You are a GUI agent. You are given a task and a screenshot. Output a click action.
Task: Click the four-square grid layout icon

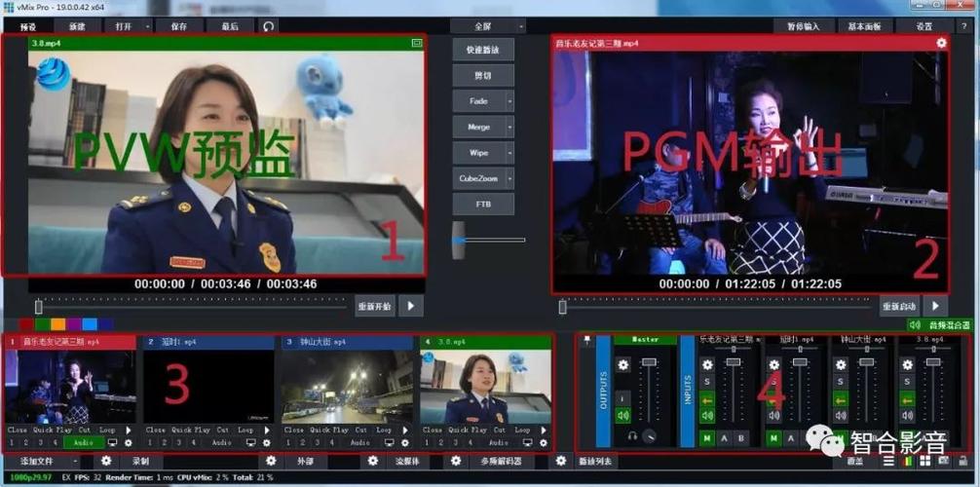(x=925, y=462)
